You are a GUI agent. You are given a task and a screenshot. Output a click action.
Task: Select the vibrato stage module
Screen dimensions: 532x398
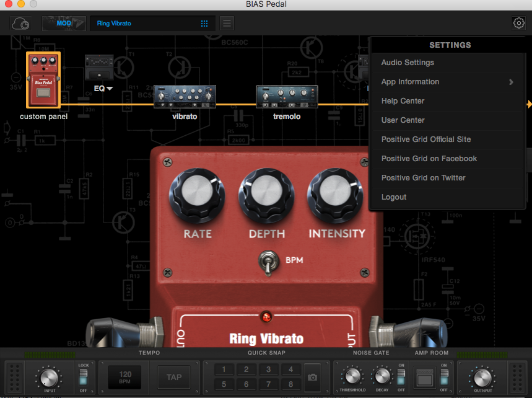point(185,97)
